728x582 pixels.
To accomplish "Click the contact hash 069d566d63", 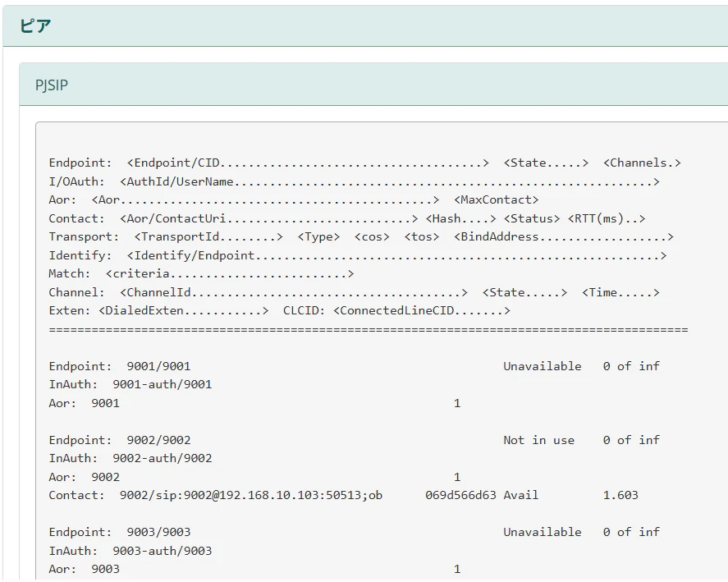I will 460,495.
